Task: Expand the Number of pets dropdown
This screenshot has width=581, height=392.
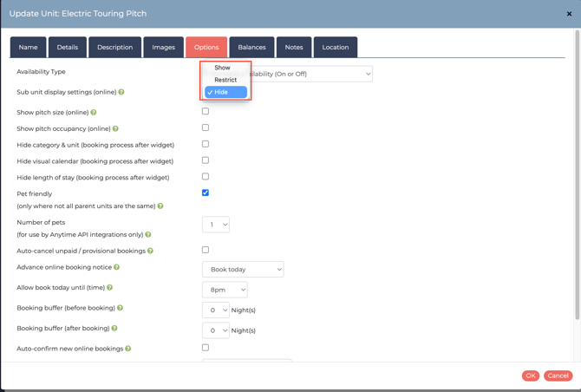Action: click(216, 225)
